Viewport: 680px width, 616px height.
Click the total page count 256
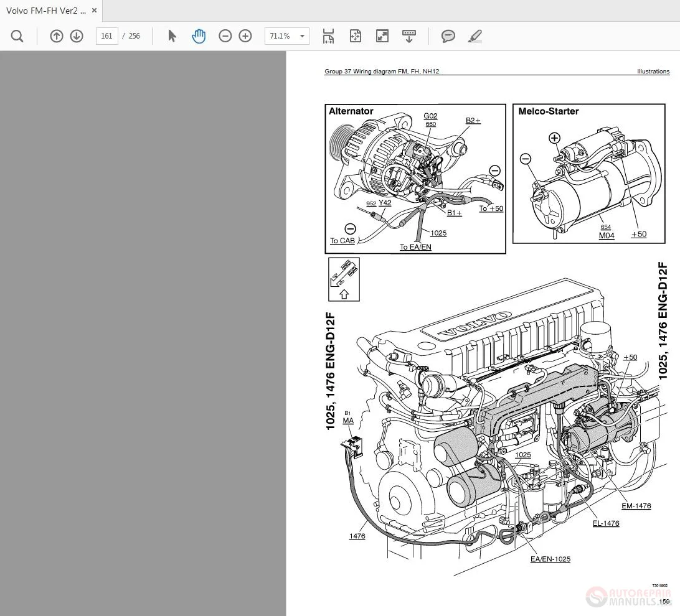coord(134,36)
